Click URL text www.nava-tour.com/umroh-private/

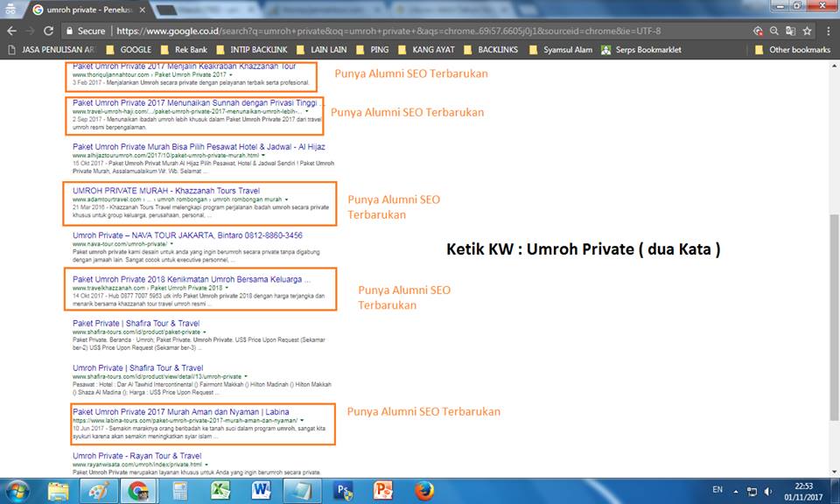coord(120,244)
